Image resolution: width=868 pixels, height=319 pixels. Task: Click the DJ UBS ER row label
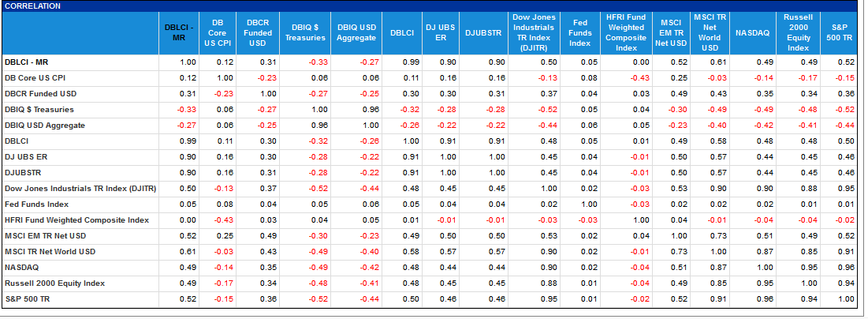(x=26, y=157)
